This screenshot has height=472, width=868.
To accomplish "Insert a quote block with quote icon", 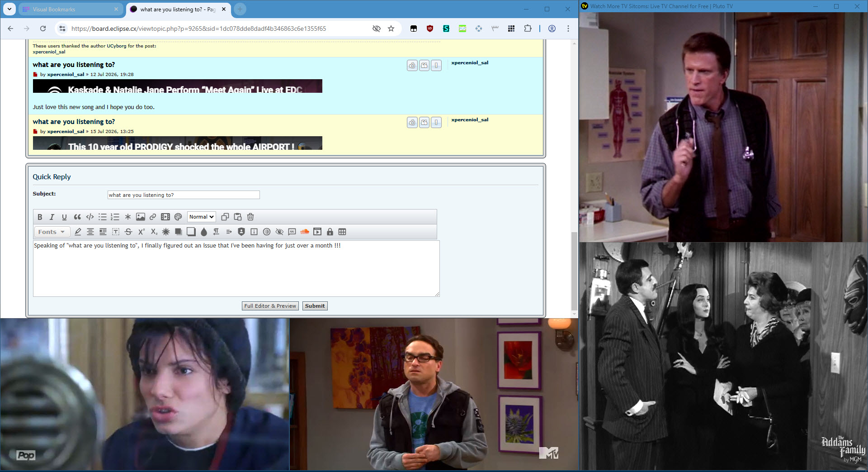I will [x=77, y=217].
